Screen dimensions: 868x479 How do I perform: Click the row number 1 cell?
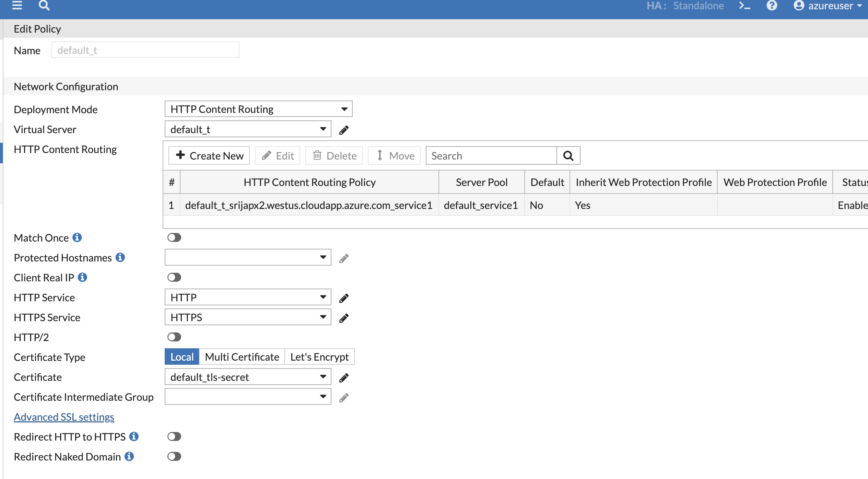pyautogui.click(x=171, y=205)
